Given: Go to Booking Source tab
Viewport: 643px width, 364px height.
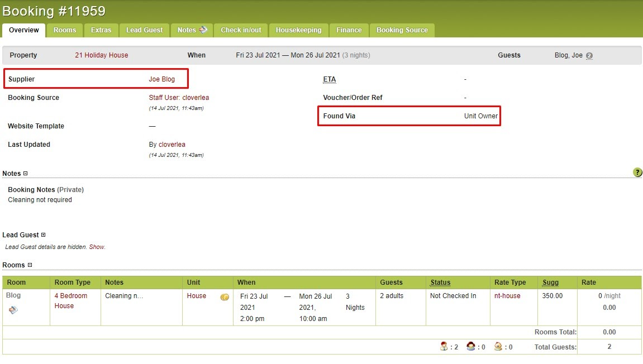Looking at the screenshot, I should coord(402,30).
